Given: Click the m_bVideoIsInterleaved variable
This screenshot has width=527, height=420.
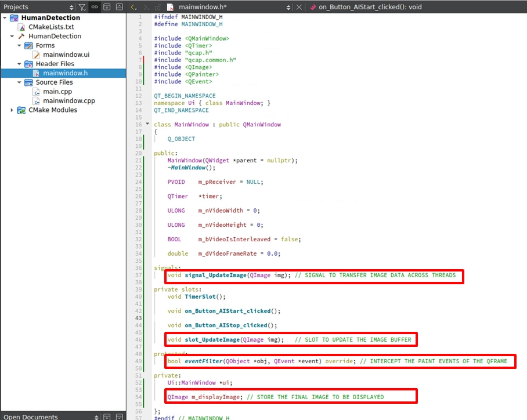Looking at the screenshot, I should coord(234,239).
